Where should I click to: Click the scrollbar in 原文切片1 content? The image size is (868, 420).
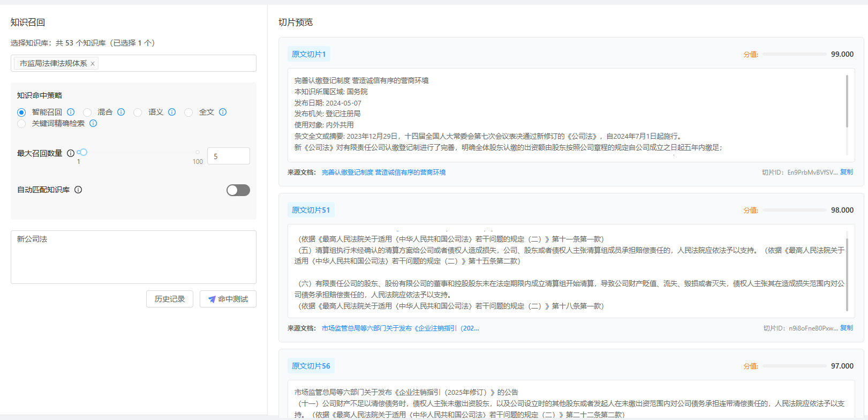click(847, 101)
